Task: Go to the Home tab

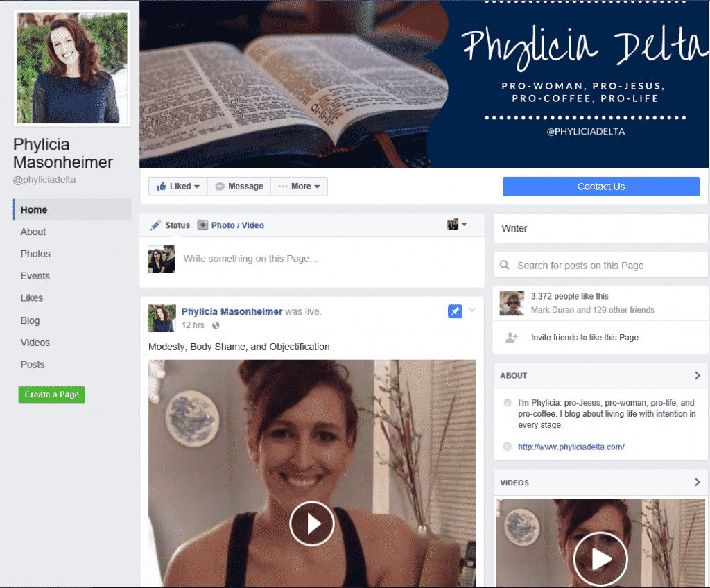Action: tap(72, 209)
